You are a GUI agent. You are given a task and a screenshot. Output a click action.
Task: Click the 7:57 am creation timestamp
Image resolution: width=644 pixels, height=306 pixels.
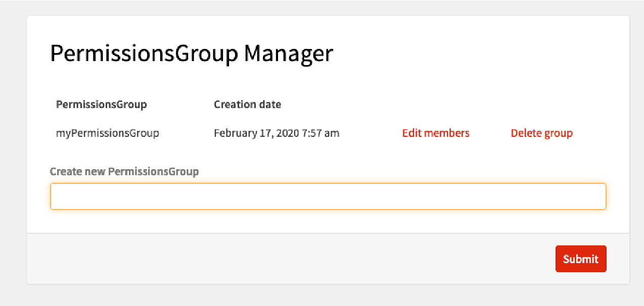click(321, 133)
